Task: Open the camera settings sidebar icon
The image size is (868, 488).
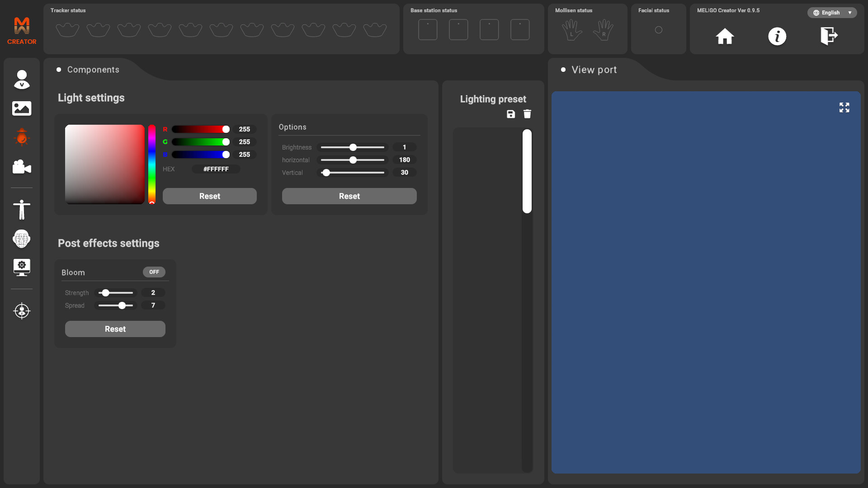Action: coord(22,167)
